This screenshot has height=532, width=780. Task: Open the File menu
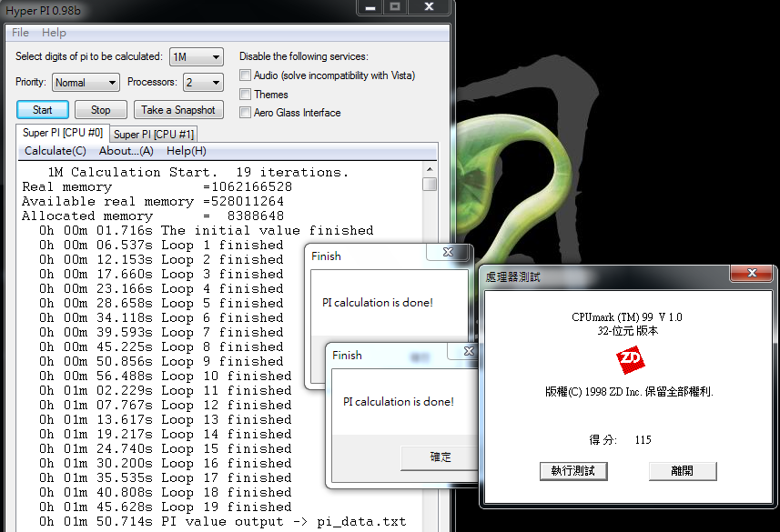pyautogui.click(x=20, y=33)
